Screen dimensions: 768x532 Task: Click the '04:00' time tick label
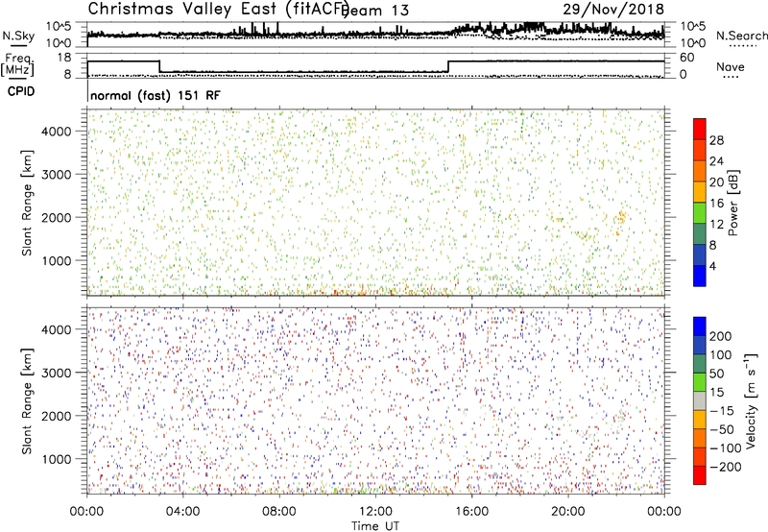pyautogui.click(x=182, y=512)
